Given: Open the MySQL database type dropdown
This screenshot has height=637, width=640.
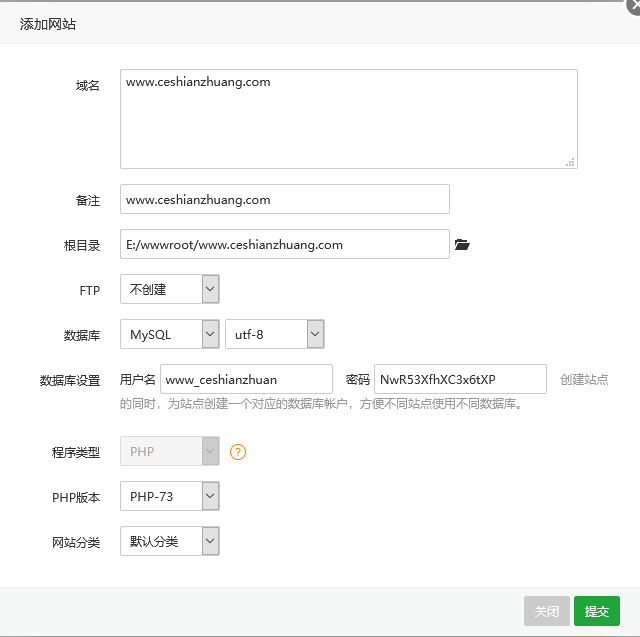Looking at the screenshot, I should tap(170, 334).
